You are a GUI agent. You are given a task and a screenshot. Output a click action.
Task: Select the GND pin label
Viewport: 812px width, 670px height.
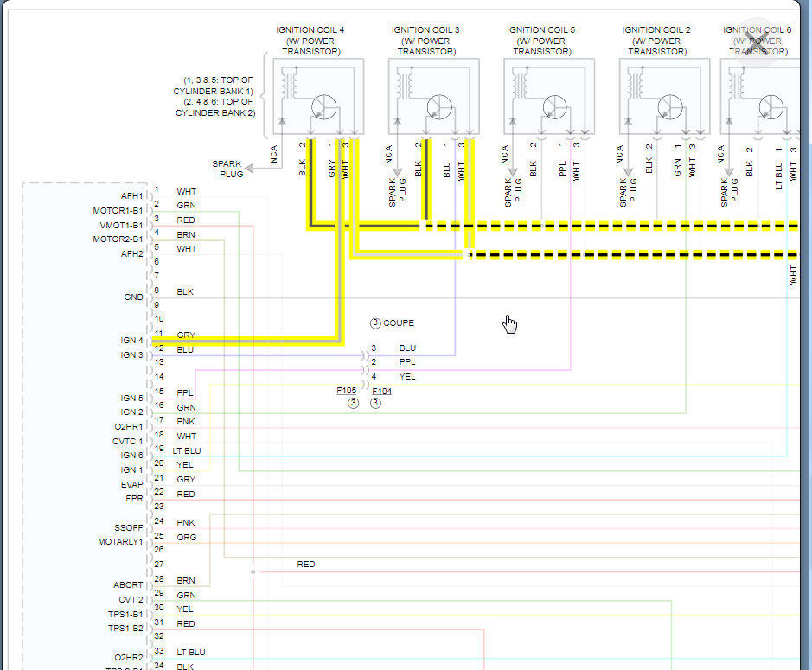pos(134,297)
